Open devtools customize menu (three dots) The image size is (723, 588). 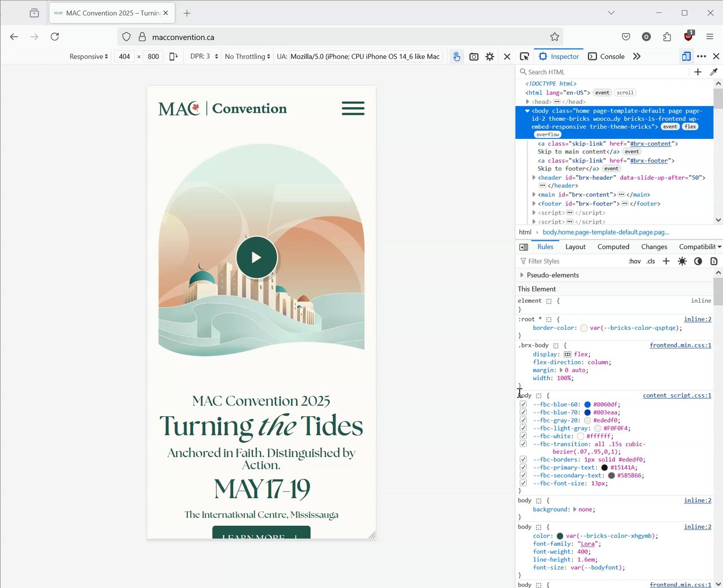click(702, 56)
